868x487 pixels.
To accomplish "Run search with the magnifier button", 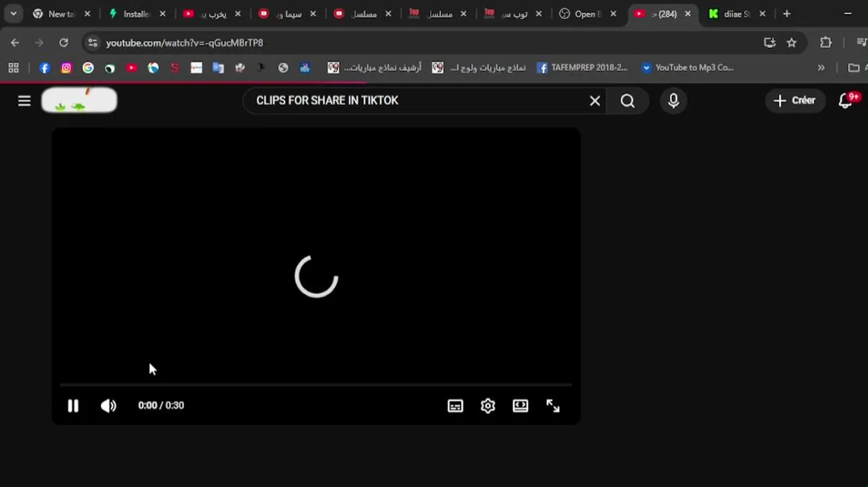I will click(x=627, y=101).
